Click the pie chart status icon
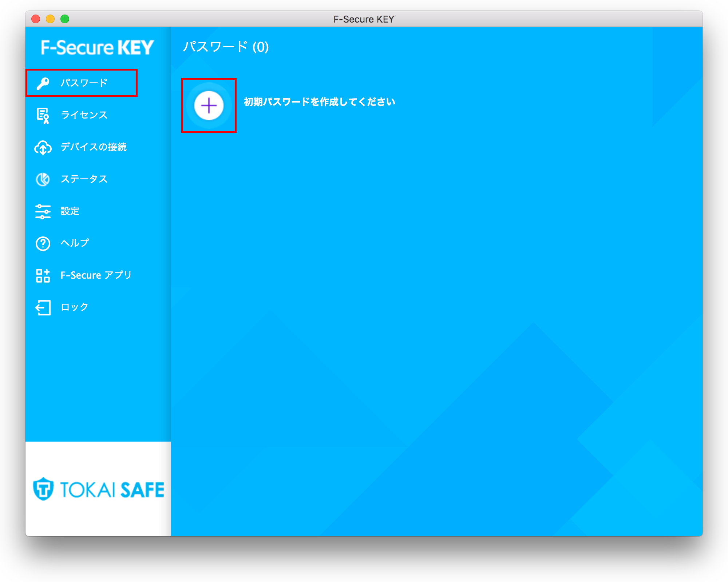Image resolution: width=728 pixels, height=582 pixels. click(x=43, y=179)
